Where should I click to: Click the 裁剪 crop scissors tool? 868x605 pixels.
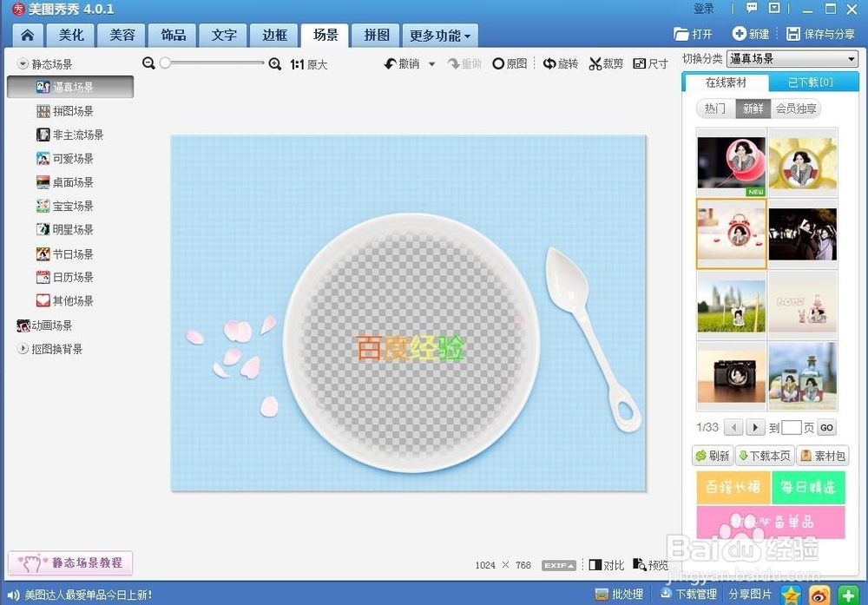[606, 63]
